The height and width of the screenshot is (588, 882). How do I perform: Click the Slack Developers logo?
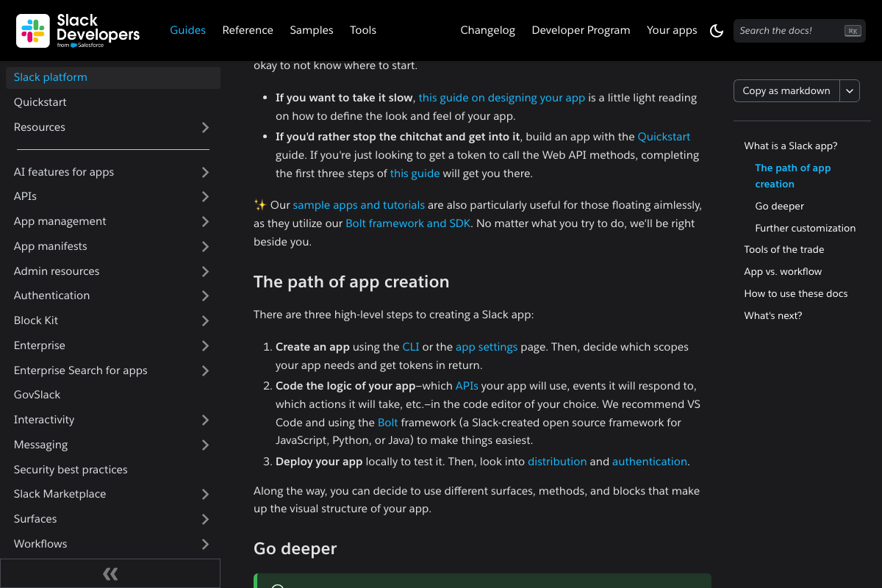click(78, 30)
